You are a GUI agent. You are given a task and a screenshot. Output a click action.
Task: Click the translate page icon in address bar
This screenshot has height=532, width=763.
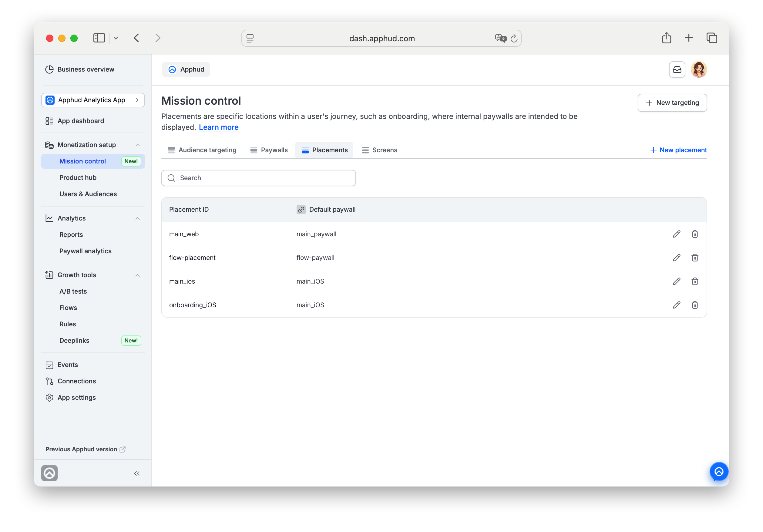[500, 38]
